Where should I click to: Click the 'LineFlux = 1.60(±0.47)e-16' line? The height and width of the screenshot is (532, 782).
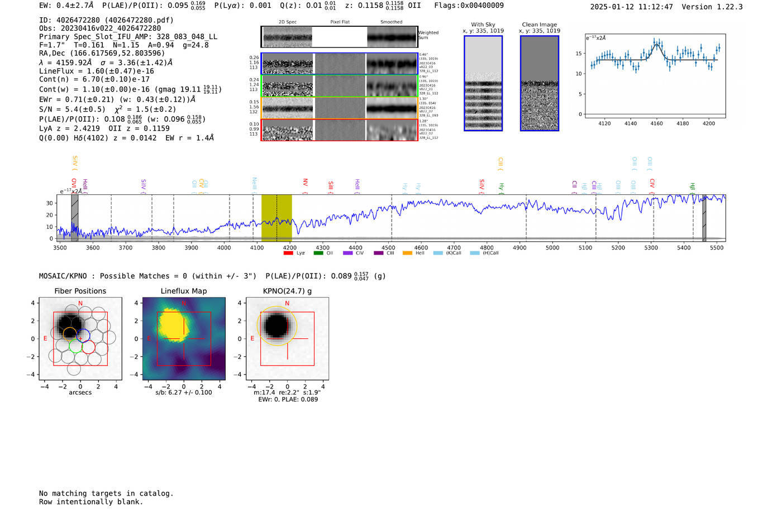point(97,71)
